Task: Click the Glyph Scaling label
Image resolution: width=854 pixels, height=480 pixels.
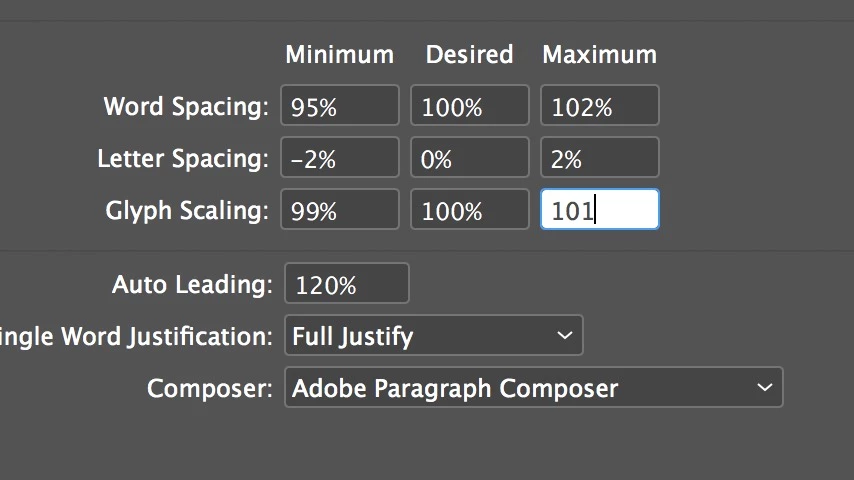Action: click(187, 211)
